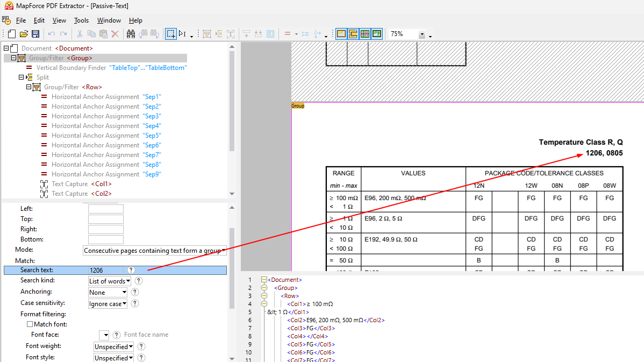Image resolution: width=644 pixels, height=362 pixels.
Task: Enable the Match font checkbox
Action: coord(30,323)
